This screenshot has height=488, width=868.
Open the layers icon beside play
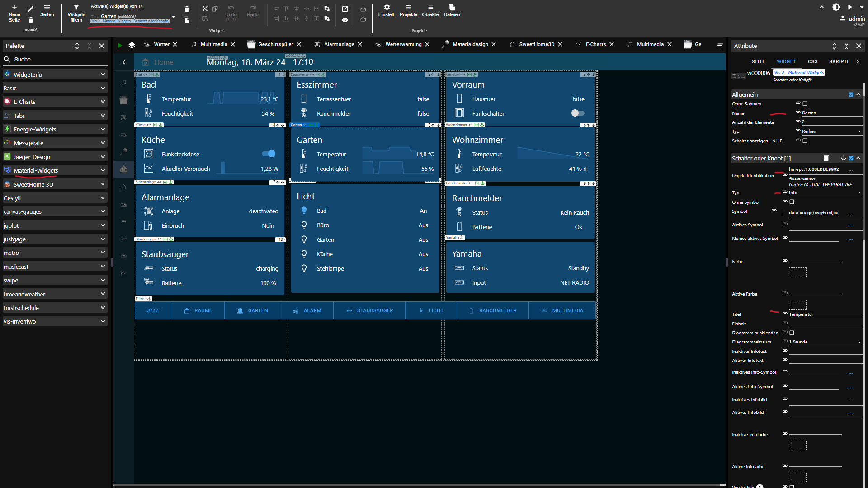pos(132,45)
